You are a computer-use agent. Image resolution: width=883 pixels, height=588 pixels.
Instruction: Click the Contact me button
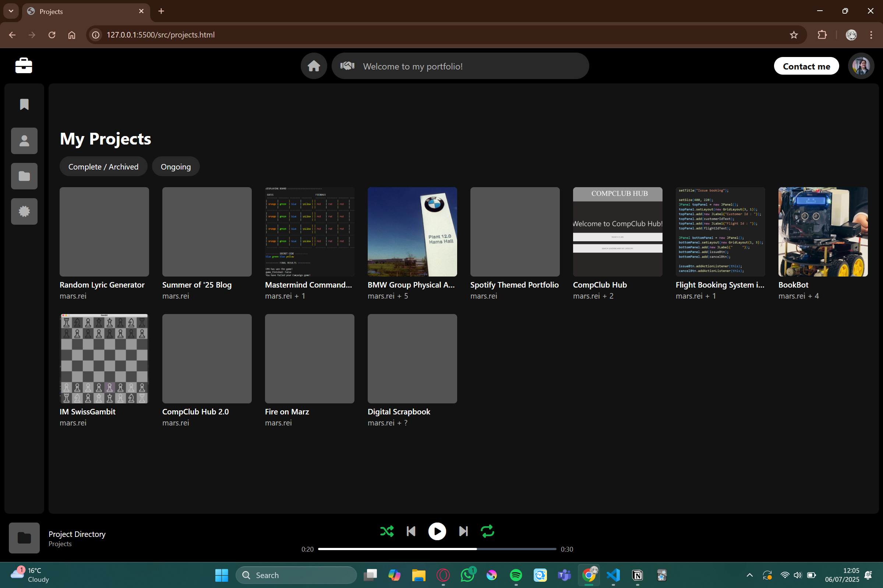pyautogui.click(x=806, y=66)
